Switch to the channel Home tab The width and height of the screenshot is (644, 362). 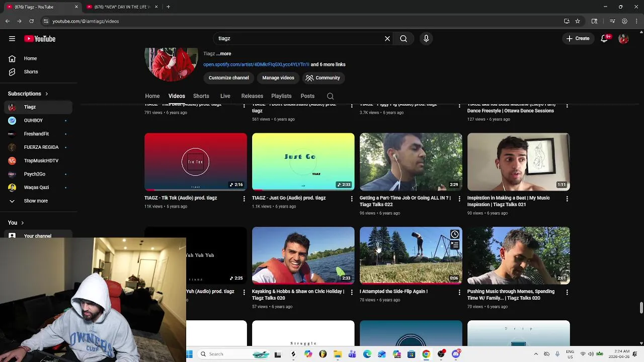pos(152,96)
